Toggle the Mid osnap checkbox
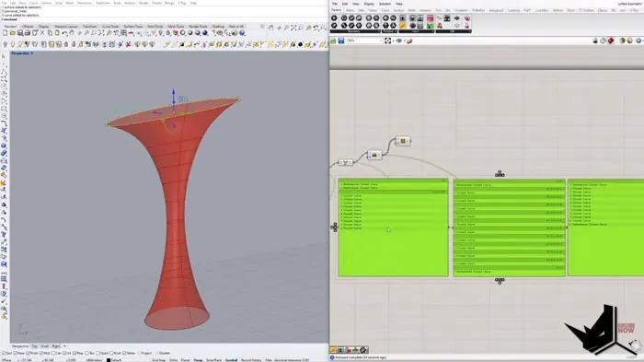The height and width of the screenshot is (362, 644). pos(41,353)
